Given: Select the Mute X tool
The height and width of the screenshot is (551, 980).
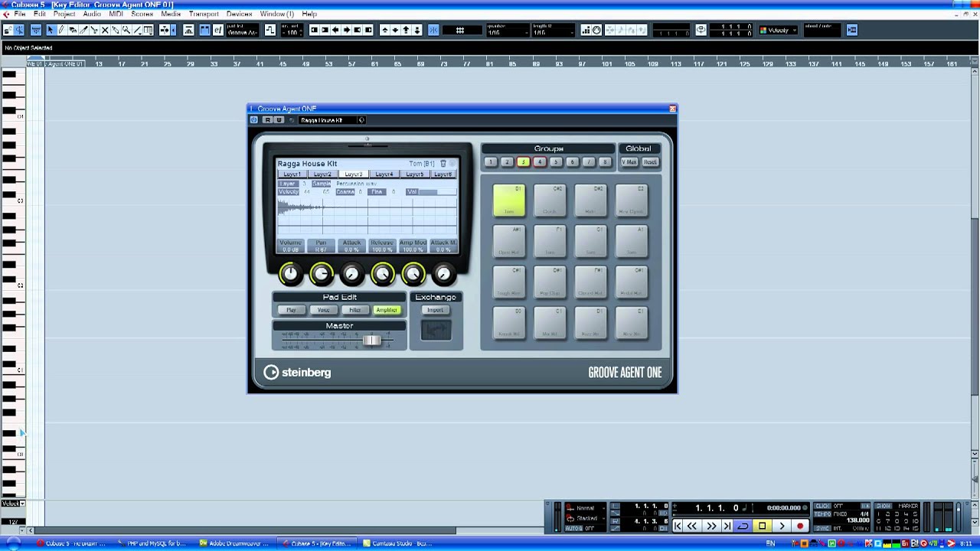Looking at the screenshot, I should click(104, 30).
